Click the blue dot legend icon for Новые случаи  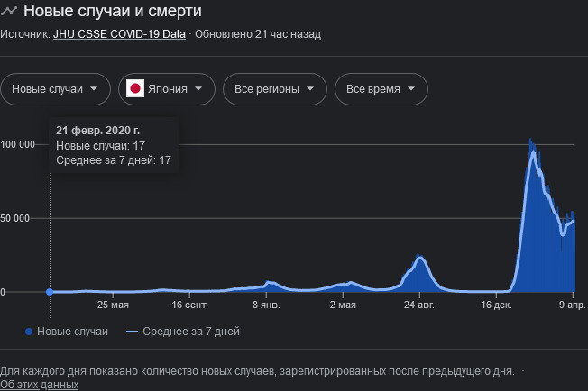30,332
